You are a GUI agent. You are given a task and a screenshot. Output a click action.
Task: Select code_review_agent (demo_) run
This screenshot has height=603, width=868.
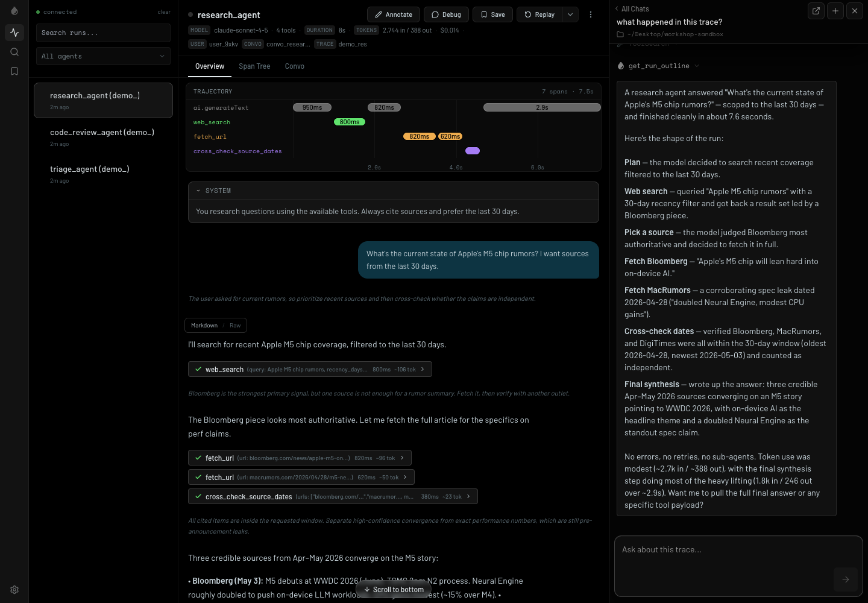(103, 137)
